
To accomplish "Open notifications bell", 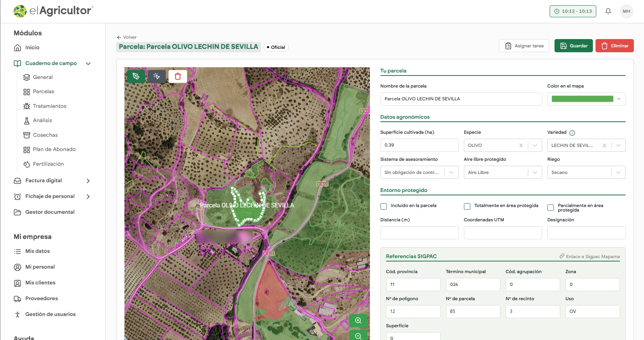I will (x=608, y=11).
